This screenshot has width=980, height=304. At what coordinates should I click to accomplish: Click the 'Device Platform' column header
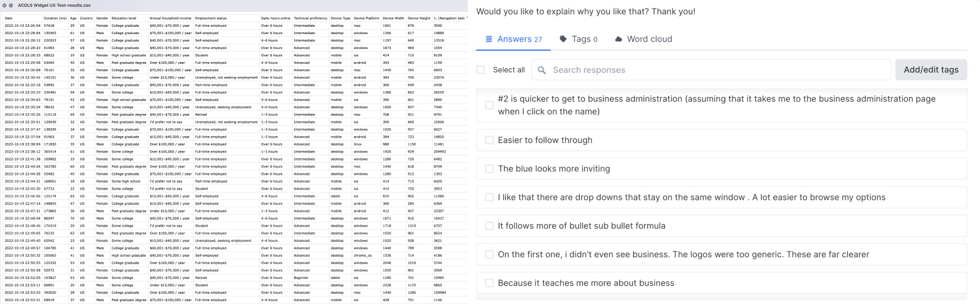[x=367, y=18]
